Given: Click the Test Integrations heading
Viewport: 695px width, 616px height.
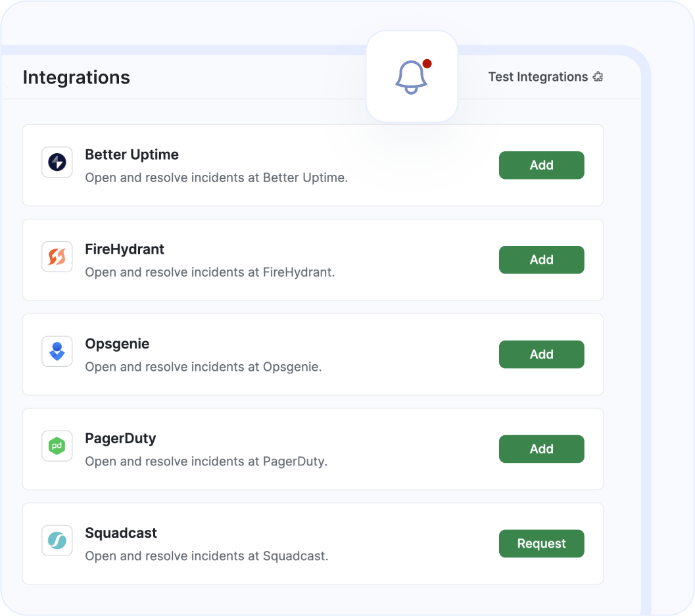Looking at the screenshot, I should pos(537,77).
